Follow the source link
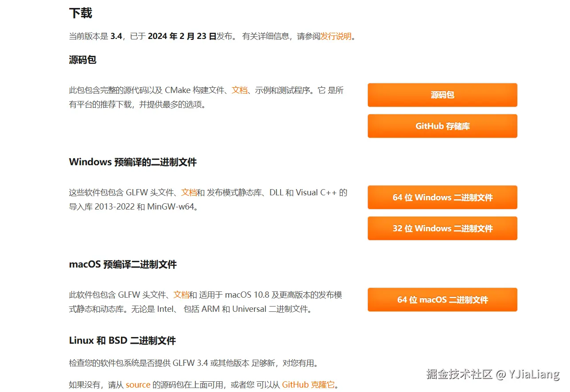 pos(138,384)
